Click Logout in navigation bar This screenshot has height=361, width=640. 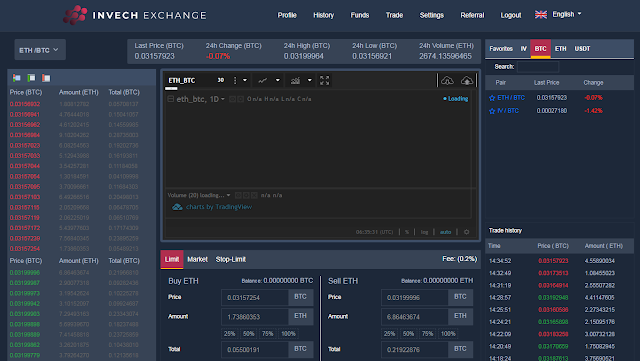[x=511, y=15]
